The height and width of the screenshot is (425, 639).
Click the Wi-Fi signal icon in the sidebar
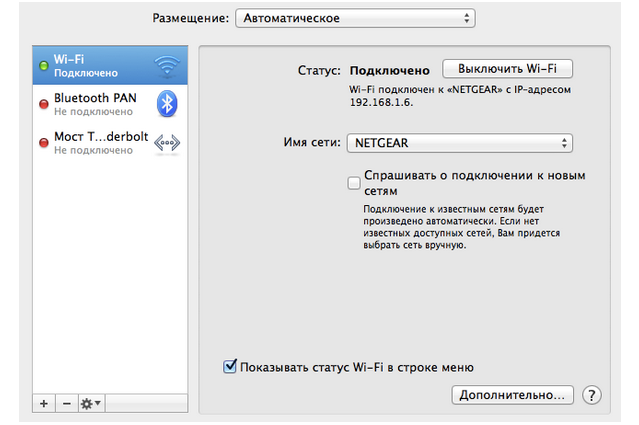(166, 66)
